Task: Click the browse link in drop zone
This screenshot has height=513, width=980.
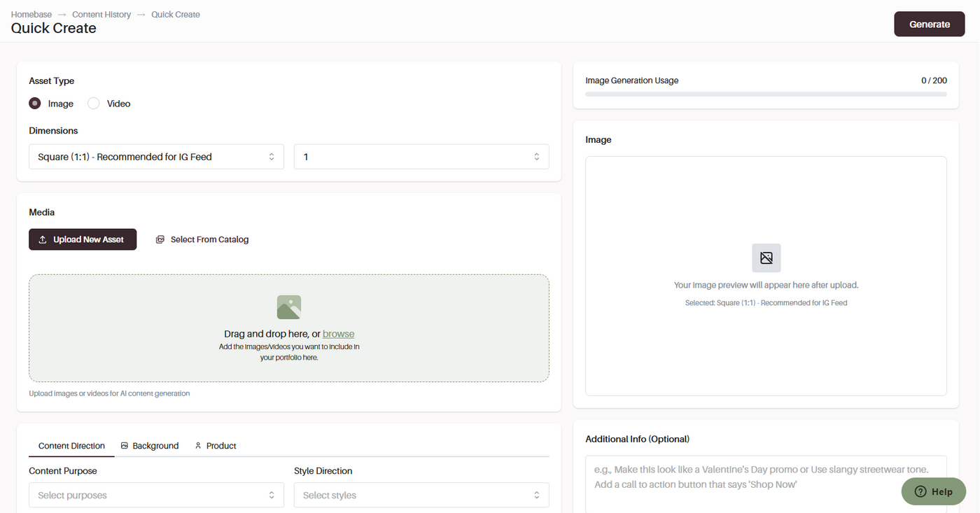Action: tap(338, 334)
